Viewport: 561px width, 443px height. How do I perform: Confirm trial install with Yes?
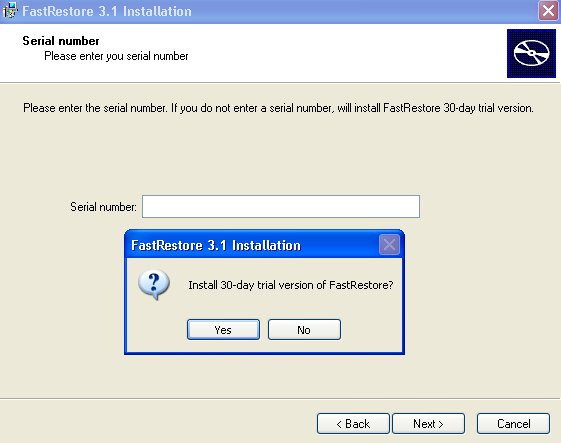pyautogui.click(x=223, y=330)
